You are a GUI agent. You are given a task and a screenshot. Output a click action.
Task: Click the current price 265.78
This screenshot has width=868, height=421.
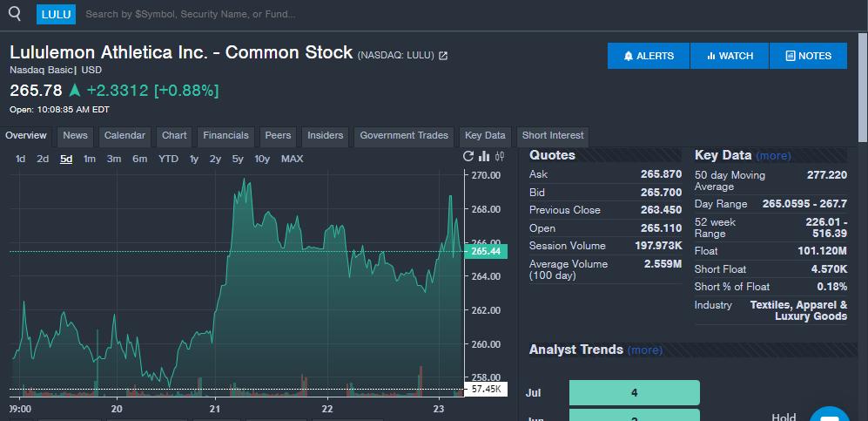pyautogui.click(x=36, y=91)
